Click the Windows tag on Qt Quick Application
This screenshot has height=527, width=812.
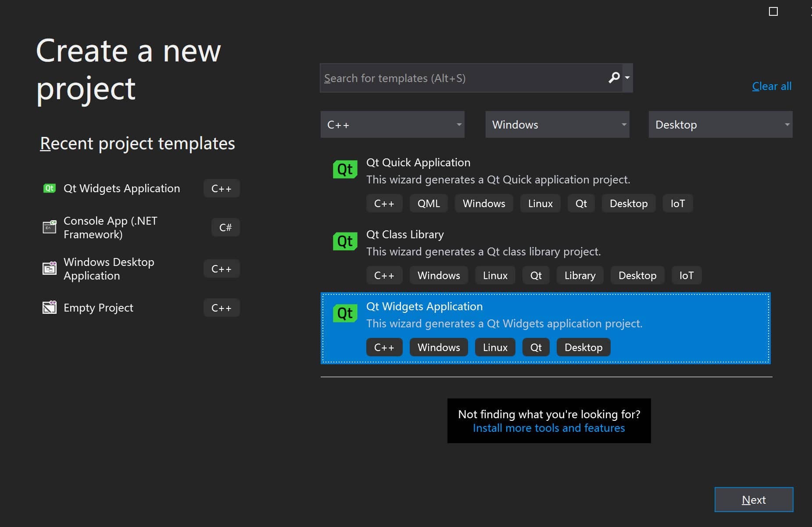click(484, 203)
